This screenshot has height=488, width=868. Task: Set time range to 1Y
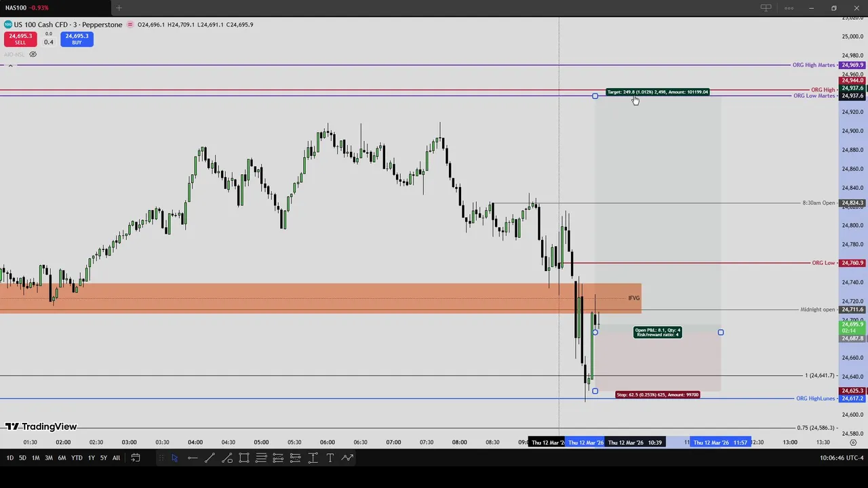[x=91, y=458]
